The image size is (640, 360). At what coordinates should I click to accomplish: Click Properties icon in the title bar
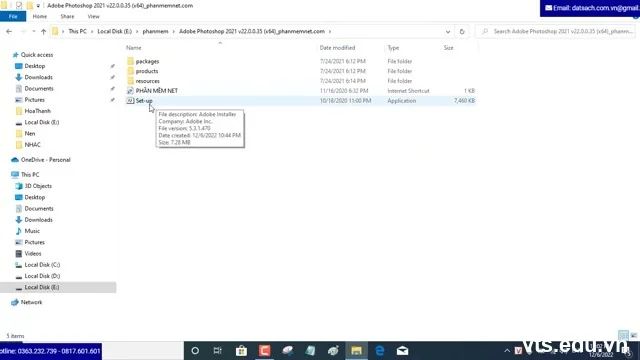pyautogui.click(x=19, y=6)
